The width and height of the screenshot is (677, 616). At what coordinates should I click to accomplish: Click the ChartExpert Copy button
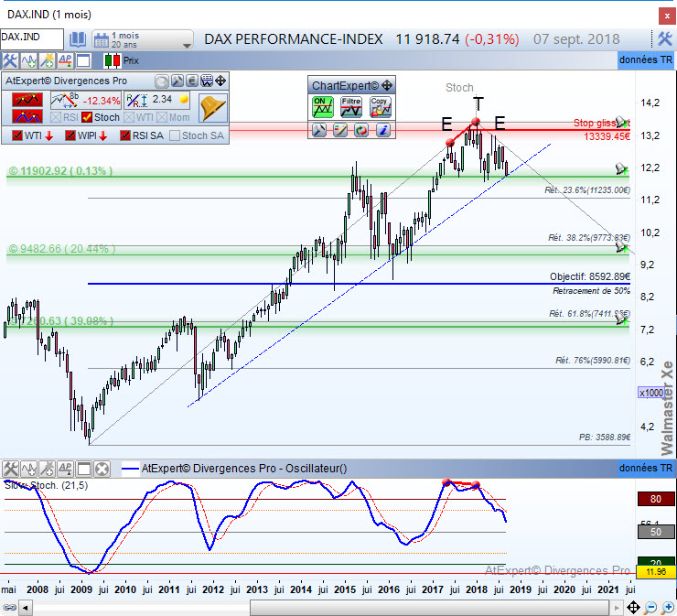(x=381, y=107)
